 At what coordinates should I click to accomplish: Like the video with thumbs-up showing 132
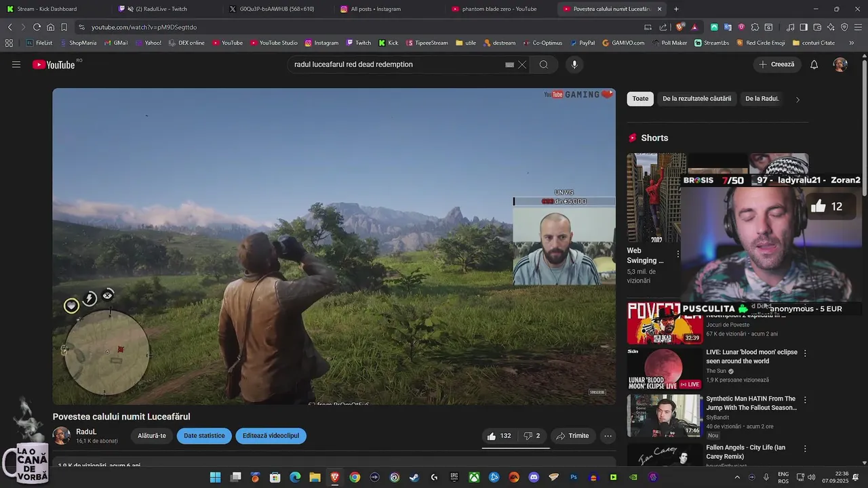(499, 436)
